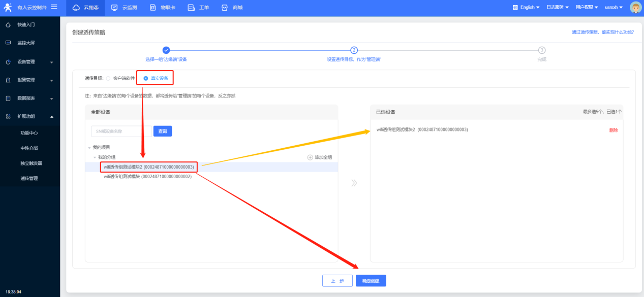Collapse the 我的项目 tree node
Image resolution: width=644 pixels, height=297 pixels.
click(x=89, y=148)
